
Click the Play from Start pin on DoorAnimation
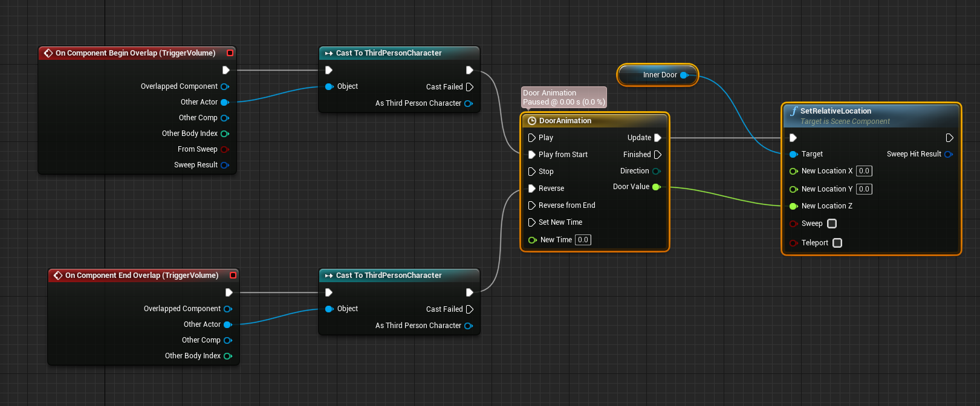pyautogui.click(x=532, y=155)
